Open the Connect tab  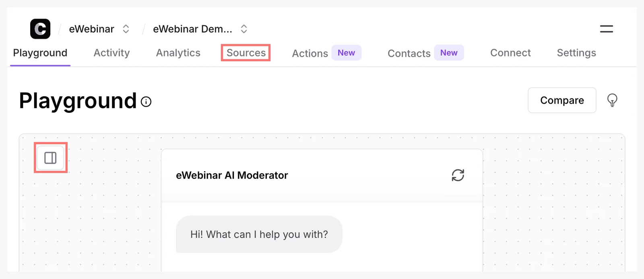click(x=510, y=53)
